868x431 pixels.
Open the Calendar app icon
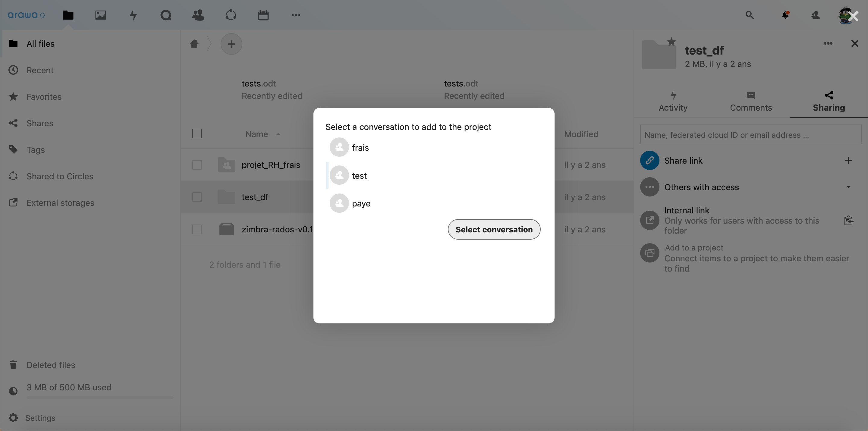[x=263, y=15]
